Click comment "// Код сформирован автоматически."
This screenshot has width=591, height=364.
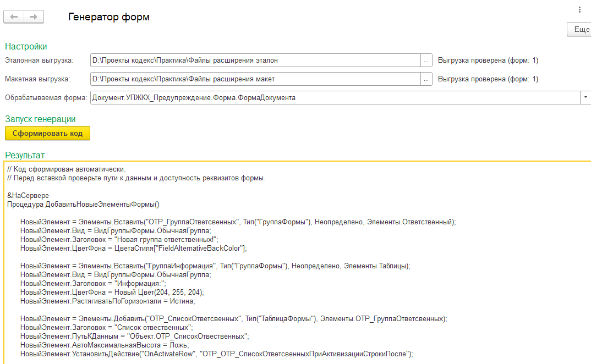click(67, 169)
